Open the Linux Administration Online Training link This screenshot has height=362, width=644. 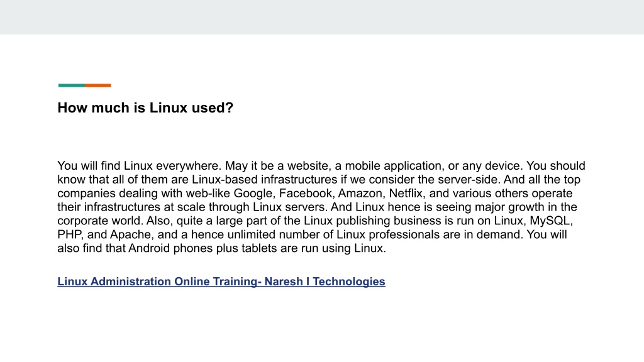click(221, 282)
